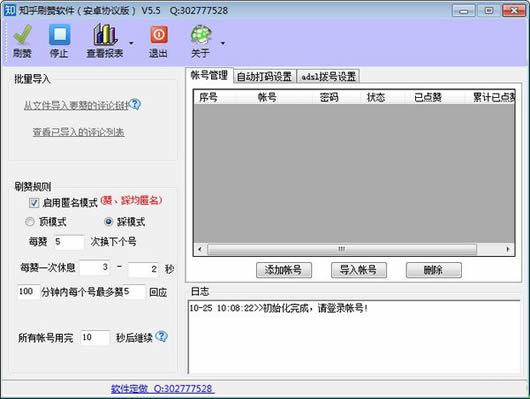This screenshot has height=399, width=530.
Task: Maximize the window
Action: [489, 11]
